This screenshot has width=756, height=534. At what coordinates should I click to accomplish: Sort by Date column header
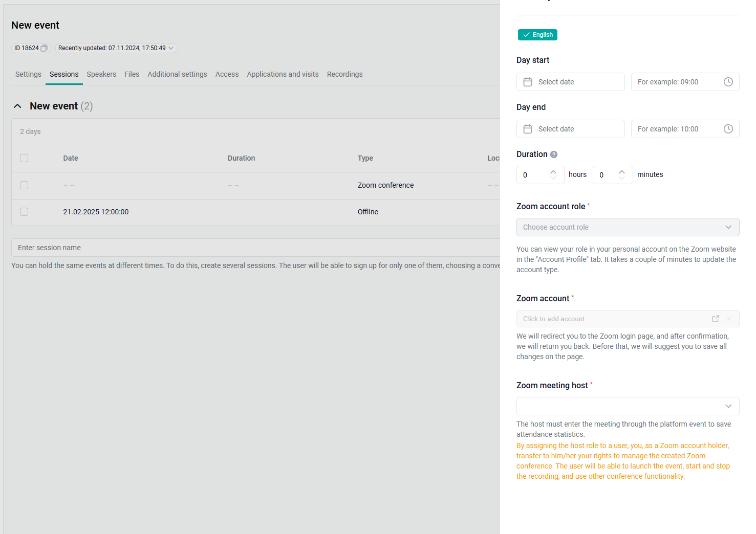[71, 158]
